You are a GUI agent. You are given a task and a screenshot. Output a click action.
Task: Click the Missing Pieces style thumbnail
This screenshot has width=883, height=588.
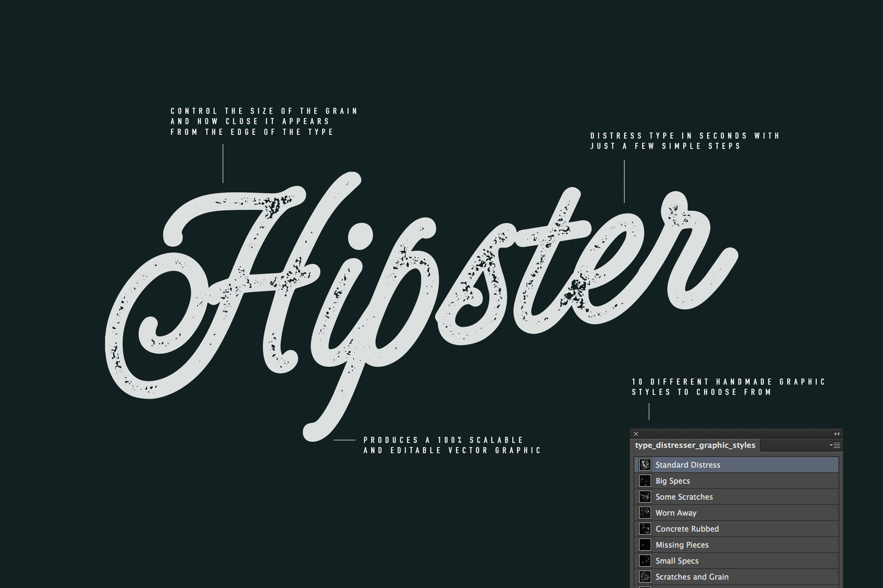coord(645,545)
